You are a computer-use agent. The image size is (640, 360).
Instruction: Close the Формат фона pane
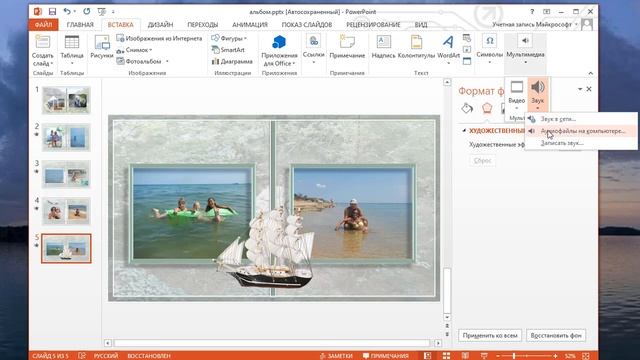589,89
